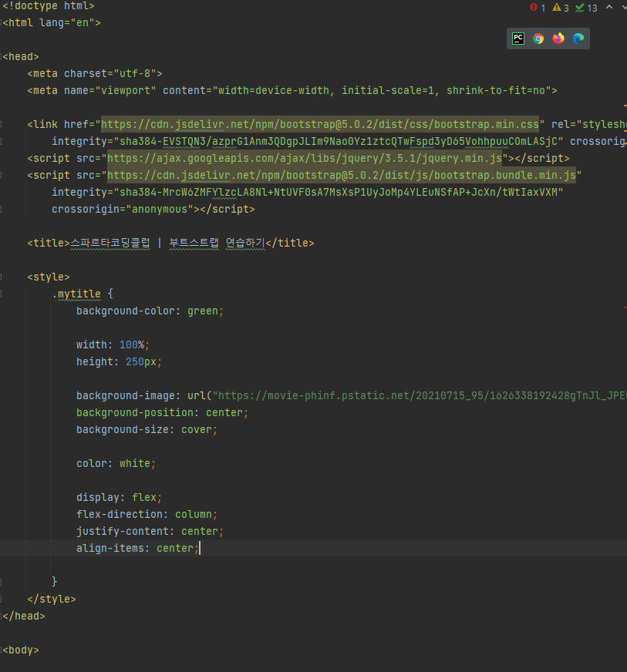Viewport: 627px width, 672px height.
Task: Click the color: white declaration
Action: coord(116,463)
